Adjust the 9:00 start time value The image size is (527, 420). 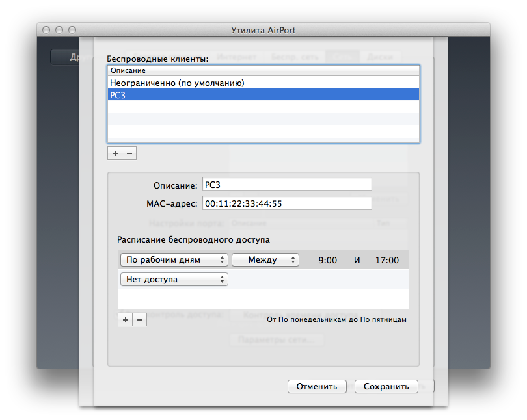click(328, 260)
